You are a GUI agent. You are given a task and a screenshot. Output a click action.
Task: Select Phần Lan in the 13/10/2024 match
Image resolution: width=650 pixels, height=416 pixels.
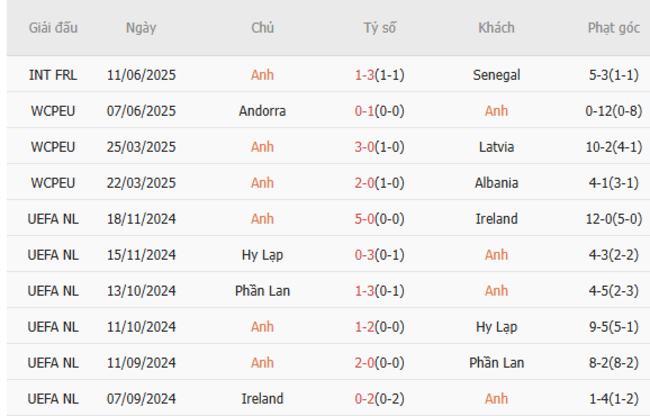262,291
